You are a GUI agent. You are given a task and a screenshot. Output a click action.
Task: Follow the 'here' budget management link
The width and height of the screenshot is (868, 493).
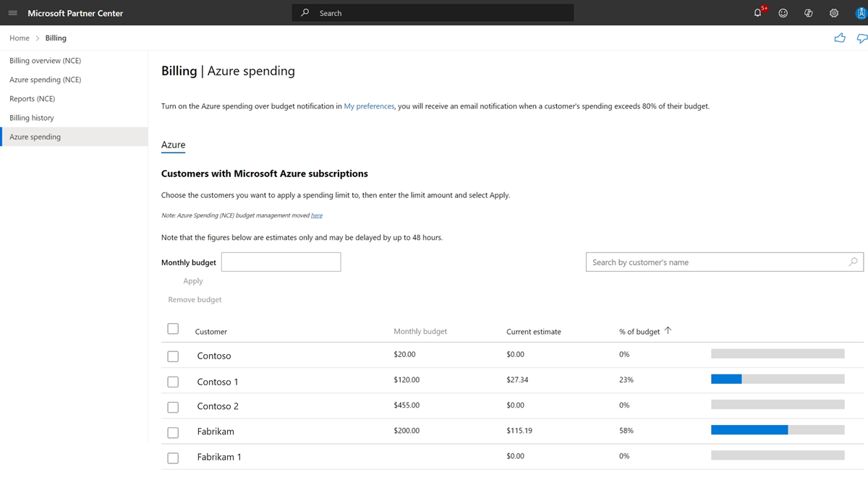point(316,215)
